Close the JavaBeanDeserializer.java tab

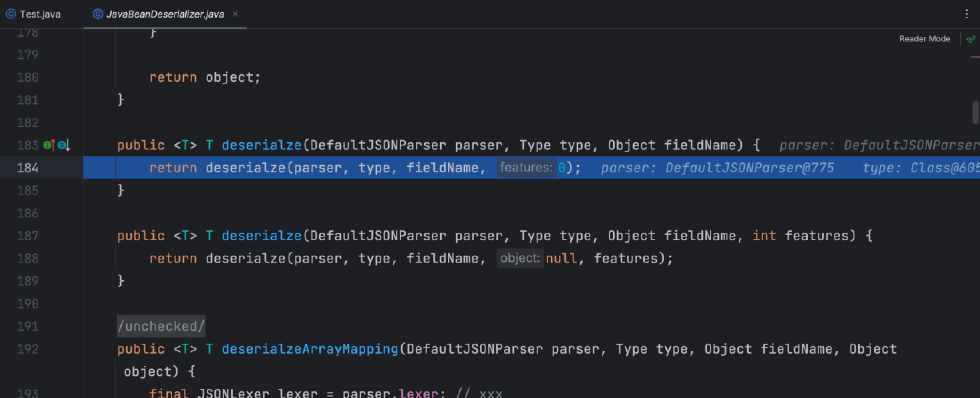pyautogui.click(x=235, y=14)
